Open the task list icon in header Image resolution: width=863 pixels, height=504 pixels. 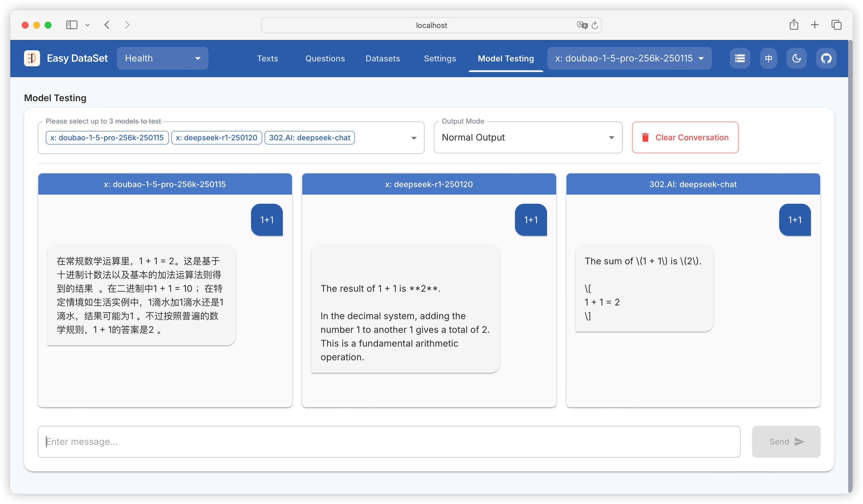tap(740, 58)
